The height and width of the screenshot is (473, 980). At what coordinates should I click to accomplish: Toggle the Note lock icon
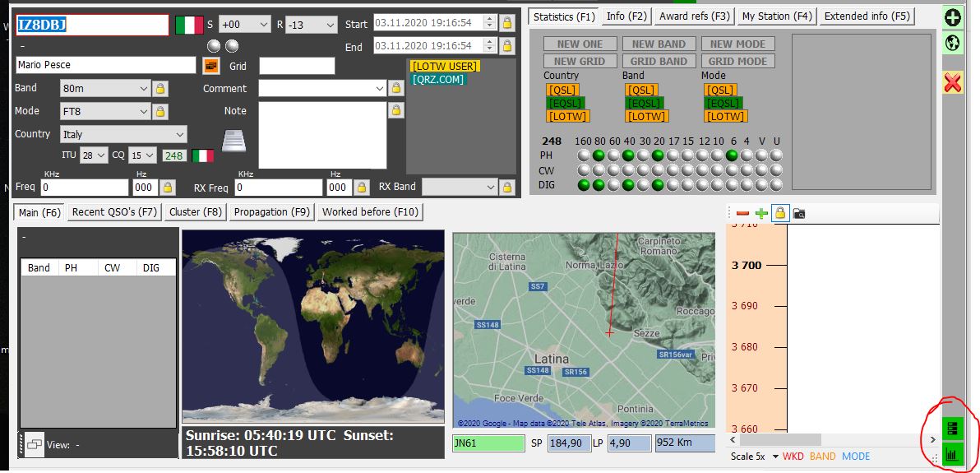[395, 111]
